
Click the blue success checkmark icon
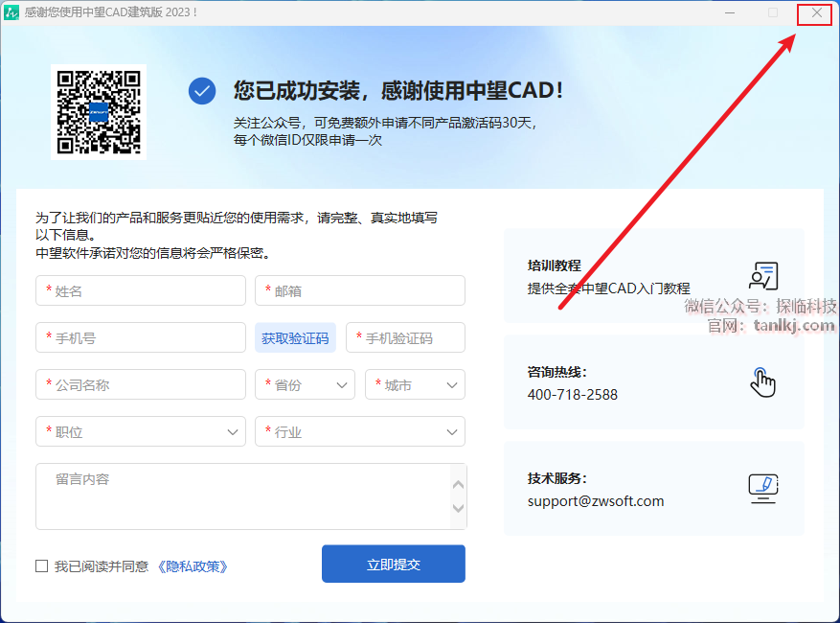(202, 91)
